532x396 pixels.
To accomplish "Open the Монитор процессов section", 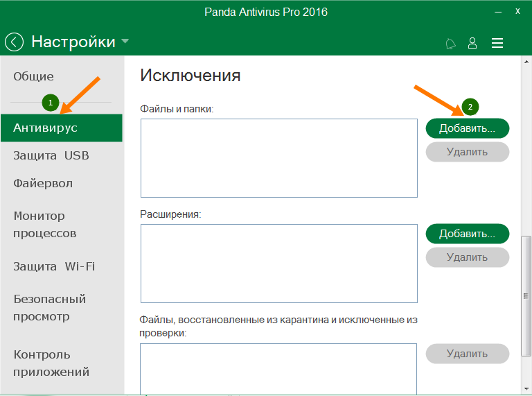I will click(45, 225).
